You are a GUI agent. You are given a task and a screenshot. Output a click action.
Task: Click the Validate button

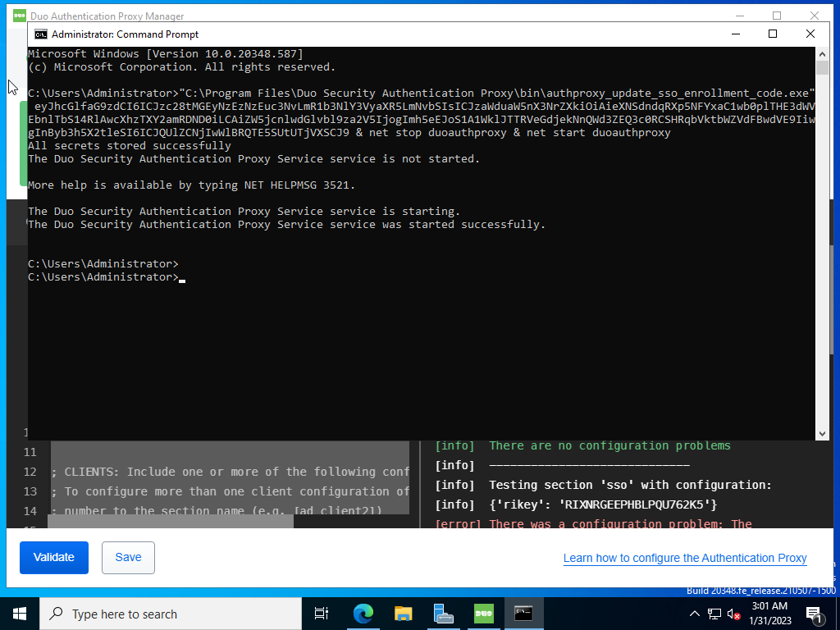pyautogui.click(x=54, y=557)
